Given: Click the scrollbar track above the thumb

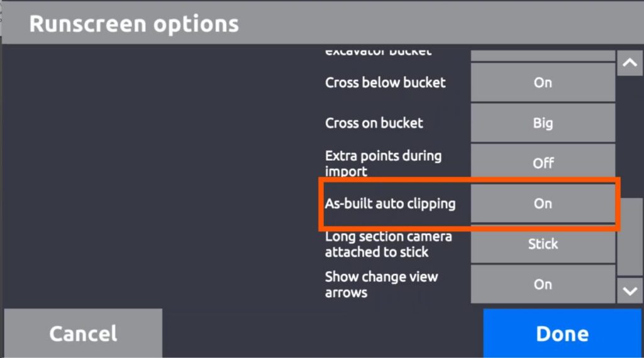Looking at the screenshot, I should [x=630, y=136].
